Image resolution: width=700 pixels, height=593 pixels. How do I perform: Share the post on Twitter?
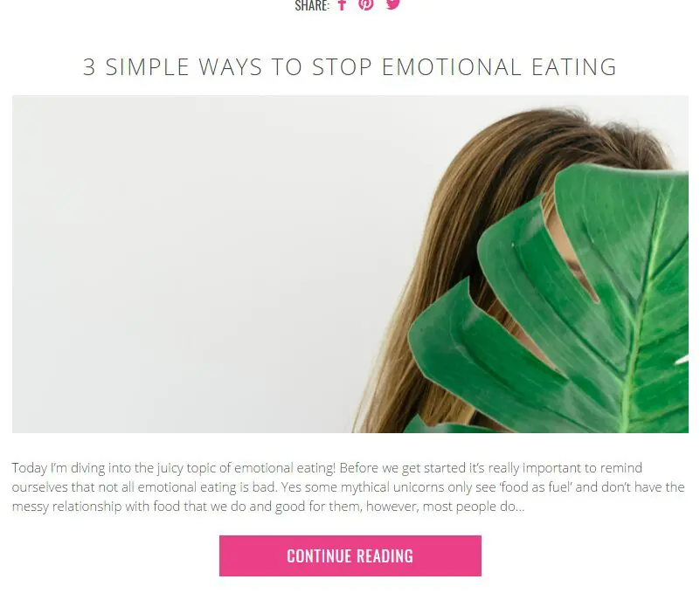[393, 4]
